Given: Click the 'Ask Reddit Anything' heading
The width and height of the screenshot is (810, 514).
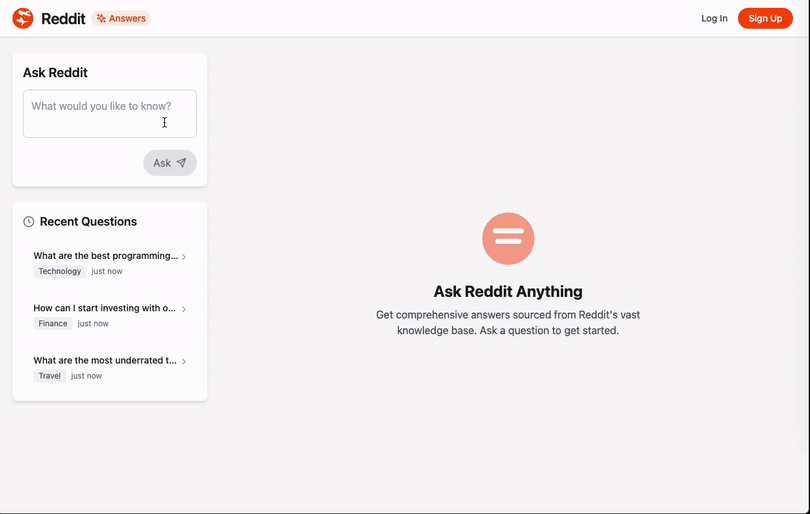Looking at the screenshot, I should point(508,291).
